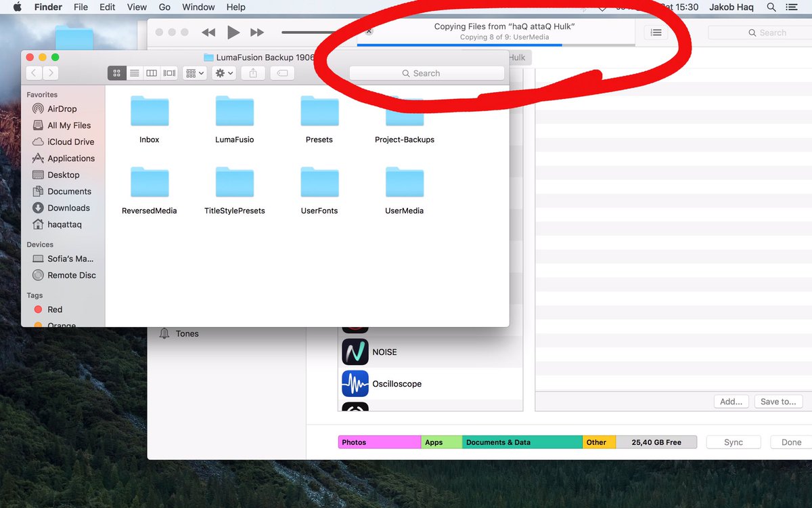Screen dimensions: 812x508
Task: Click the Other storage segment
Action: [599, 442]
